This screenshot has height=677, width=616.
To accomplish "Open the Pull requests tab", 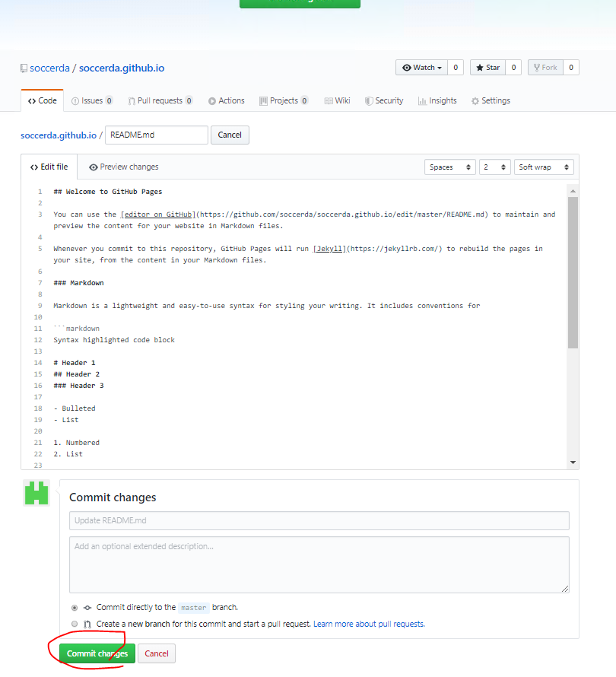I will 160,100.
